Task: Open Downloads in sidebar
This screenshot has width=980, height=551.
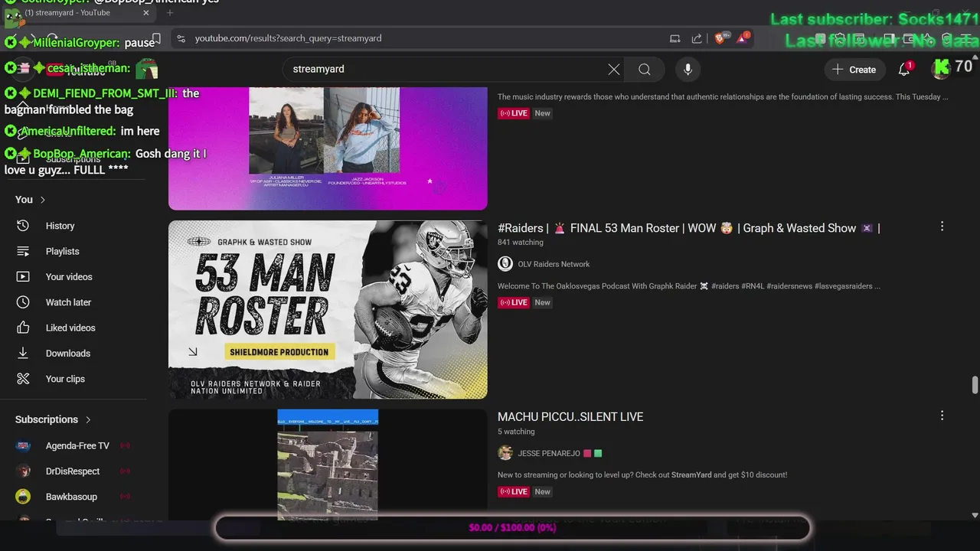Action: [x=68, y=354]
